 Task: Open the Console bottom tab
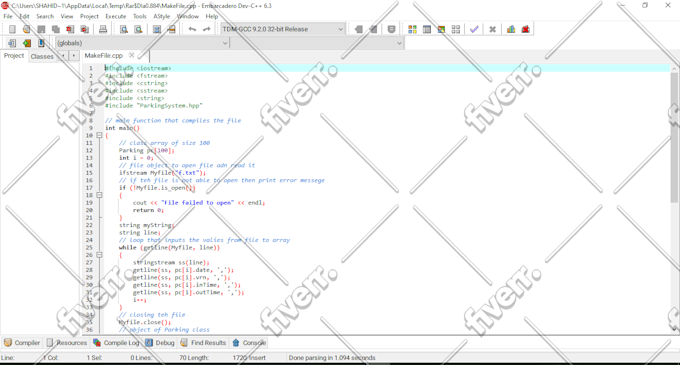249,342
